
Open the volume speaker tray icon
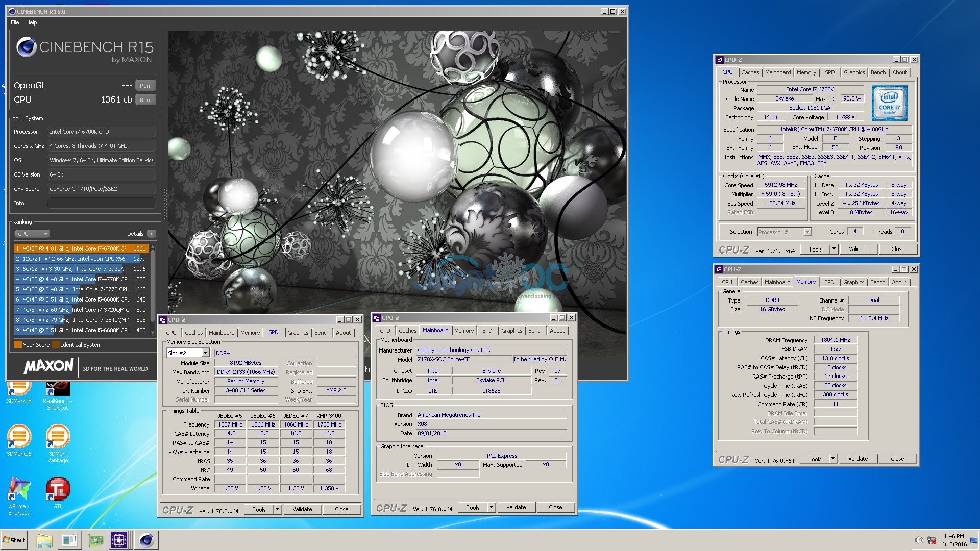919,540
